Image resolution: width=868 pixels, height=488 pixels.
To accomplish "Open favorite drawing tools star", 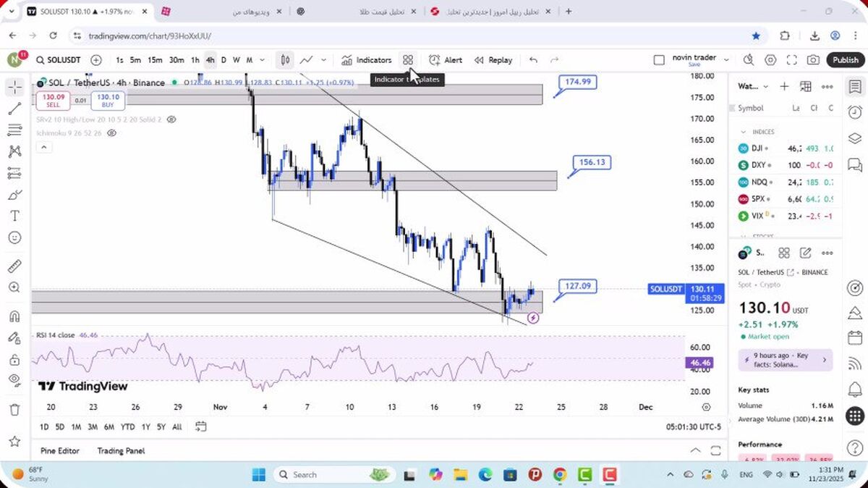I will [14, 441].
